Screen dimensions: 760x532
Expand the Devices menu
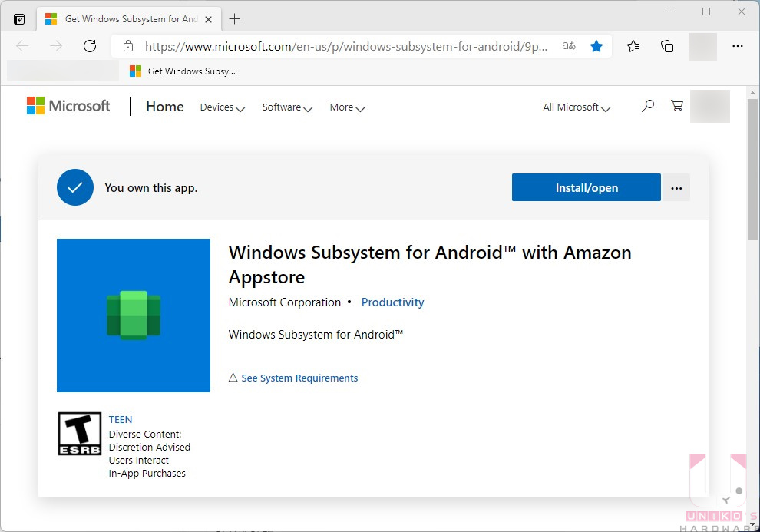pyautogui.click(x=223, y=107)
